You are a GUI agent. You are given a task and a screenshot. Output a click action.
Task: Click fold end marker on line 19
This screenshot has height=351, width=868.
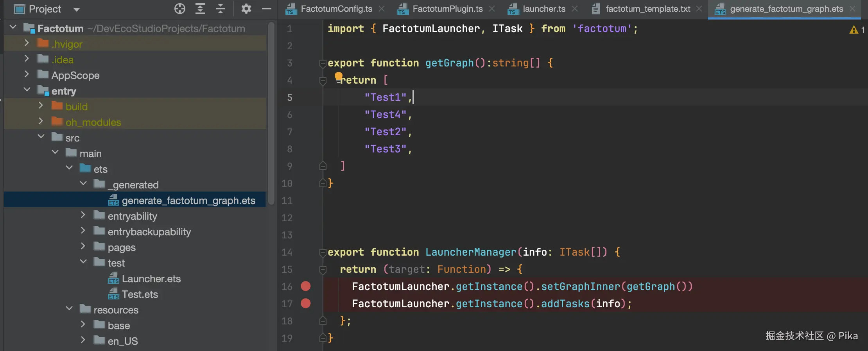point(323,338)
